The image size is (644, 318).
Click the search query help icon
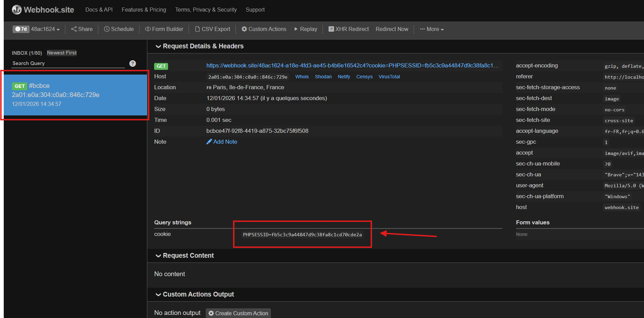pyautogui.click(x=133, y=63)
